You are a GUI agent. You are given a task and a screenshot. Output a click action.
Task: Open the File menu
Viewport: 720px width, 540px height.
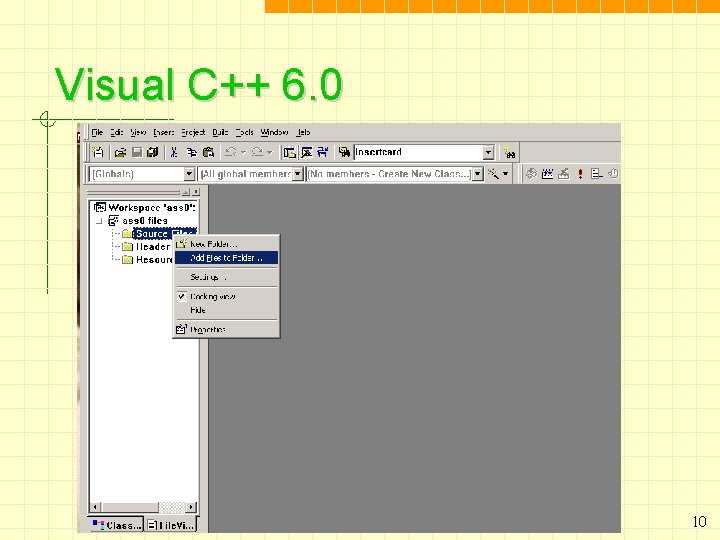pyautogui.click(x=97, y=132)
